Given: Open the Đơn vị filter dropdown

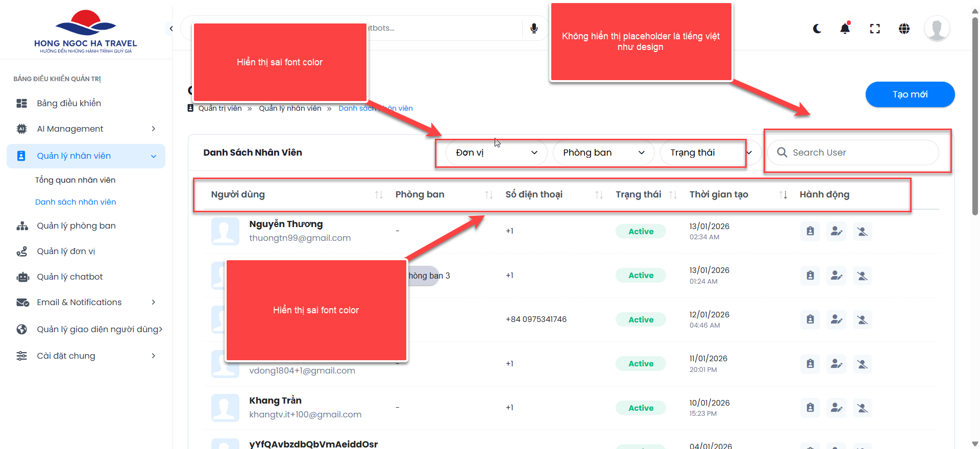Looking at the screenshot, I should [x=496, y=153].
